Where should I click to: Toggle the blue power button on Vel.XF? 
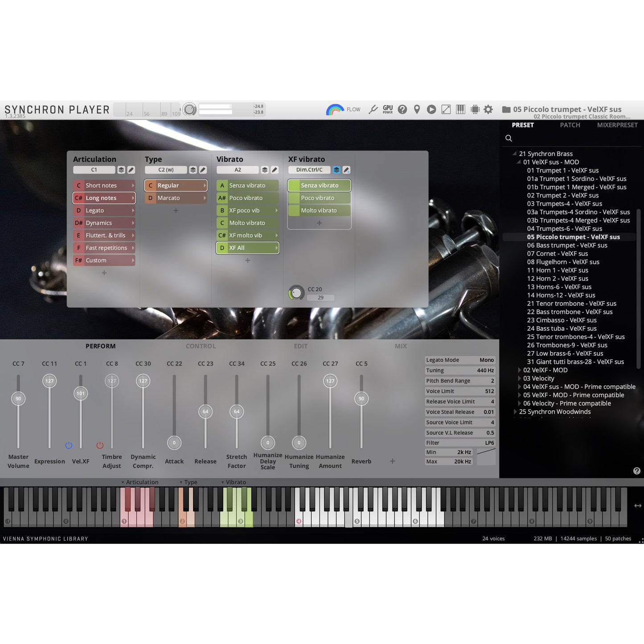pos(69,445)
